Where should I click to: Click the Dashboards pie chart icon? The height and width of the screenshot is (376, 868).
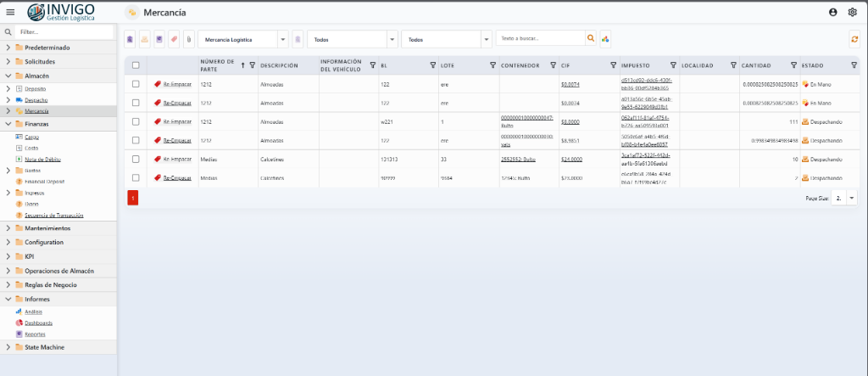point(19,323)
